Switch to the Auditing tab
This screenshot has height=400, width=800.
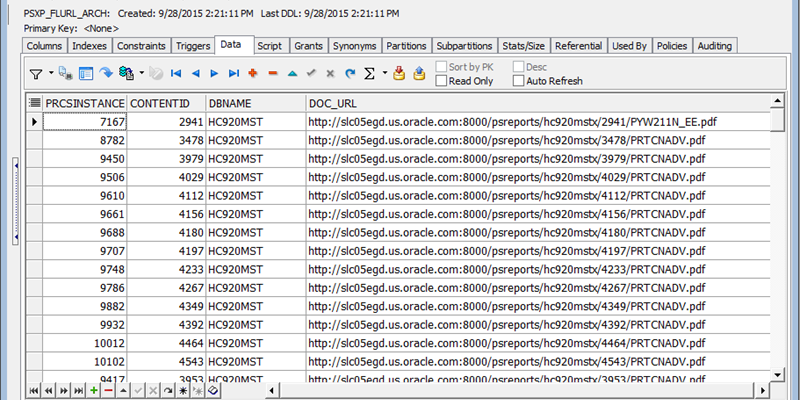(x=715, y=46)
